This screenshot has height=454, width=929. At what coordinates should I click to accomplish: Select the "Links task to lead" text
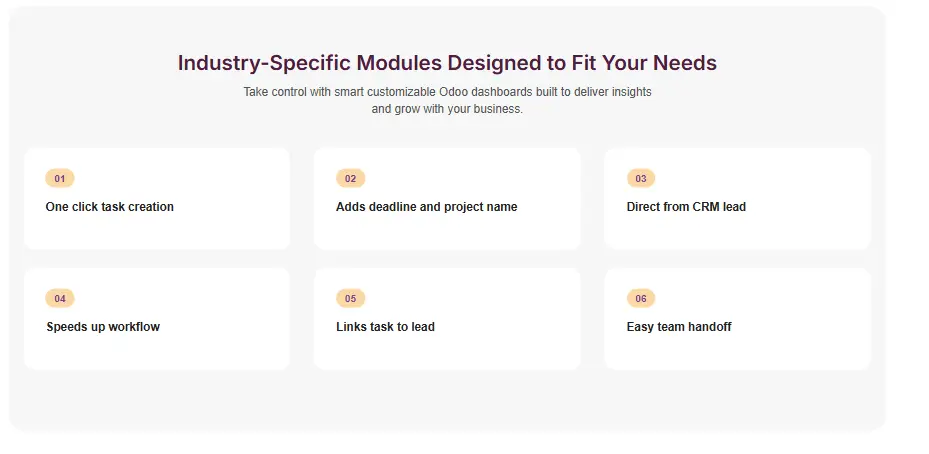(x=385, y=327)
